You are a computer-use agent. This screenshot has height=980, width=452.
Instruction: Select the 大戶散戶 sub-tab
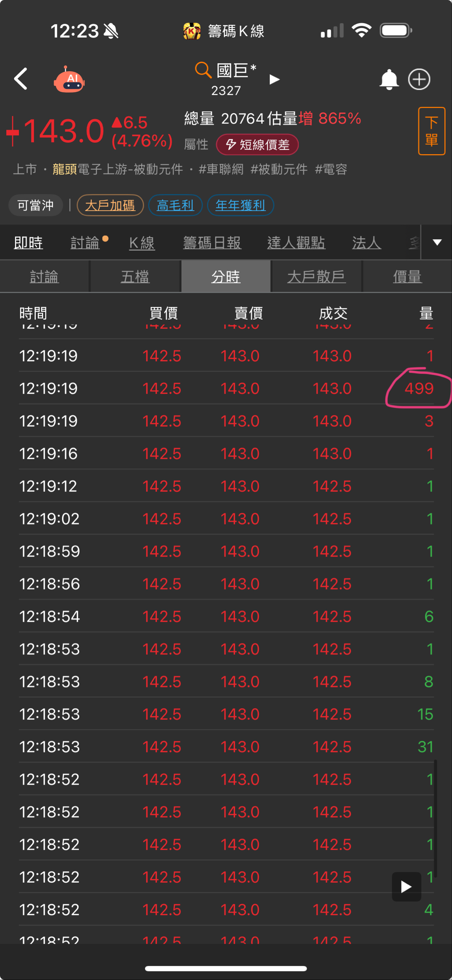pyautogui.click(x=316, y=277)
